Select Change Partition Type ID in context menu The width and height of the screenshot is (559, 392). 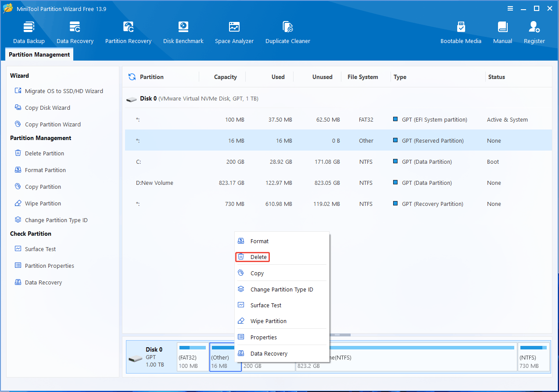tap(282, 289)
